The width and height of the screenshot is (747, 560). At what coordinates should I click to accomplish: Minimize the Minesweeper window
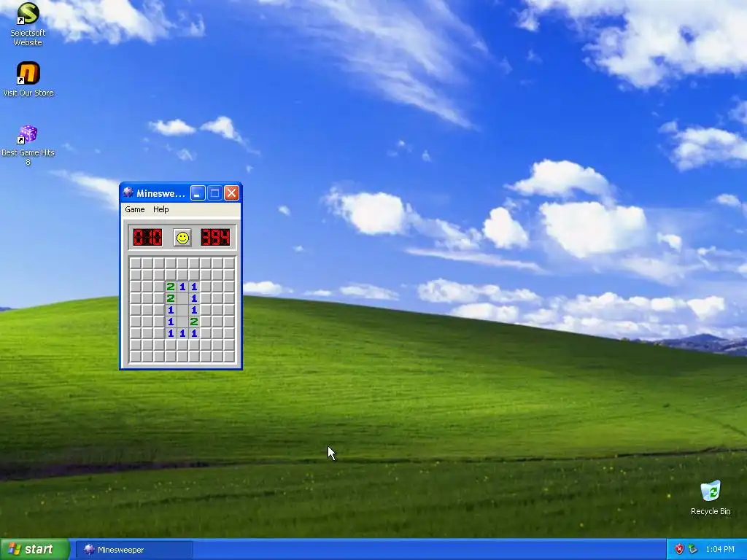coord(198,192)
